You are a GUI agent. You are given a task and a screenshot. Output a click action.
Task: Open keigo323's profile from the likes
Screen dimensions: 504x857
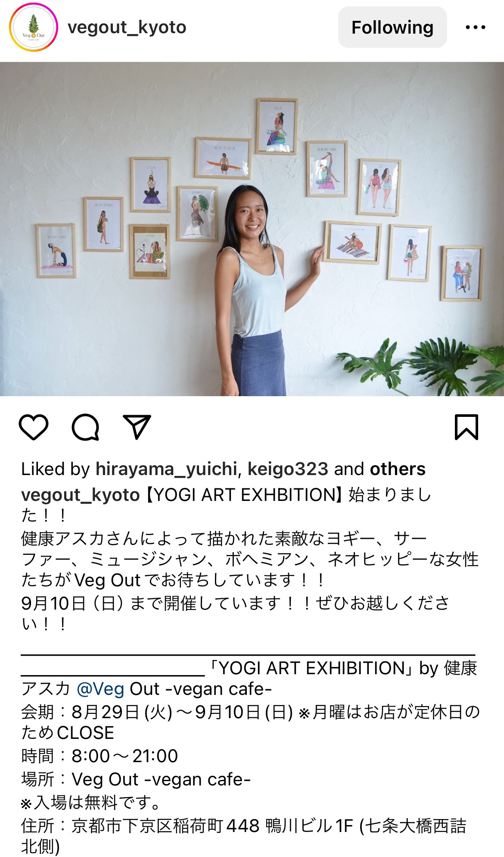point(288,469)
